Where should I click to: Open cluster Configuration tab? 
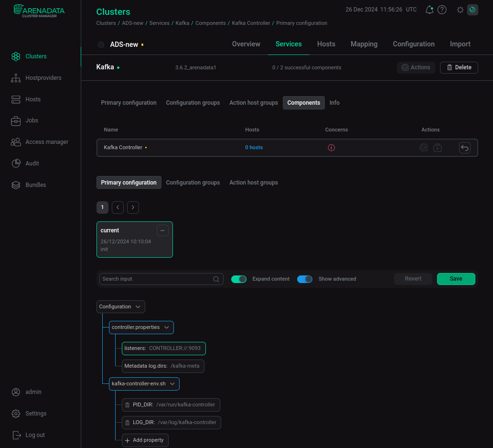pos(413,44)
